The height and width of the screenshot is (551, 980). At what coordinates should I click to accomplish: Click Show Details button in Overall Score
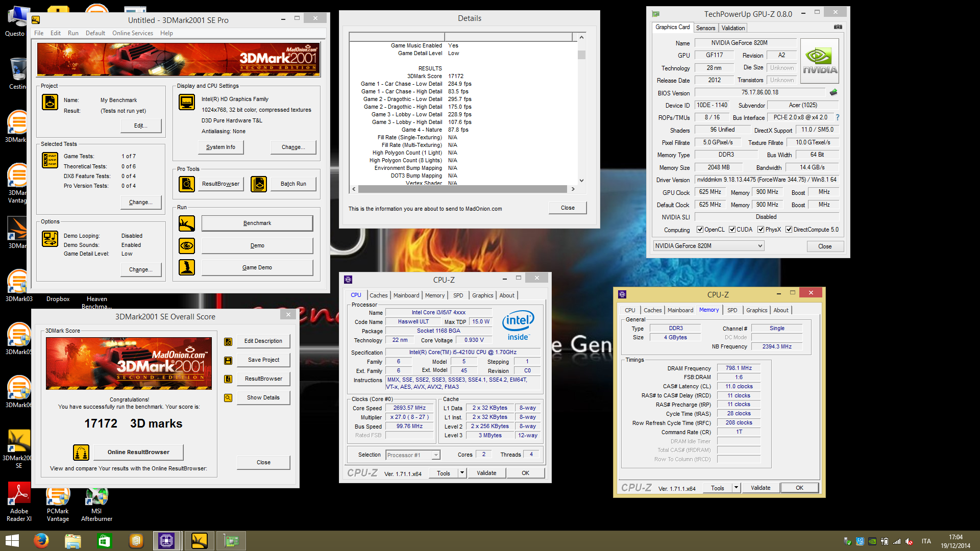click(x=263, y=398)
